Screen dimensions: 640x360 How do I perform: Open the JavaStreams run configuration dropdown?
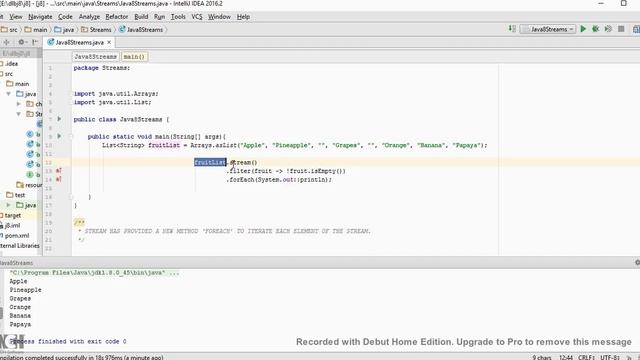point(548,29)
